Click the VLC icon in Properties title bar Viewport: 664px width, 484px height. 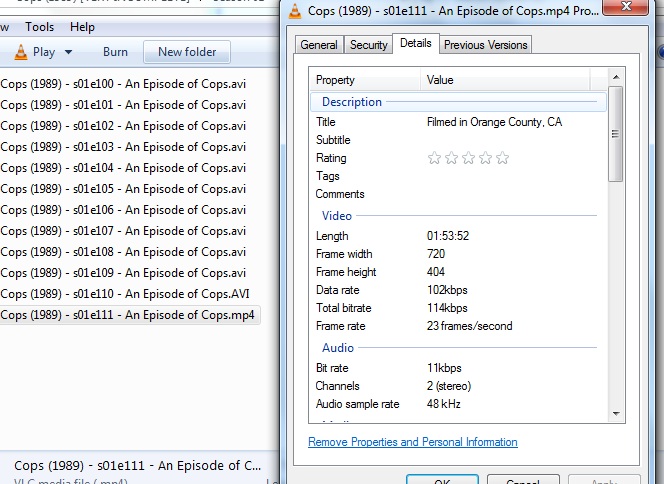[x=295, y=11]
